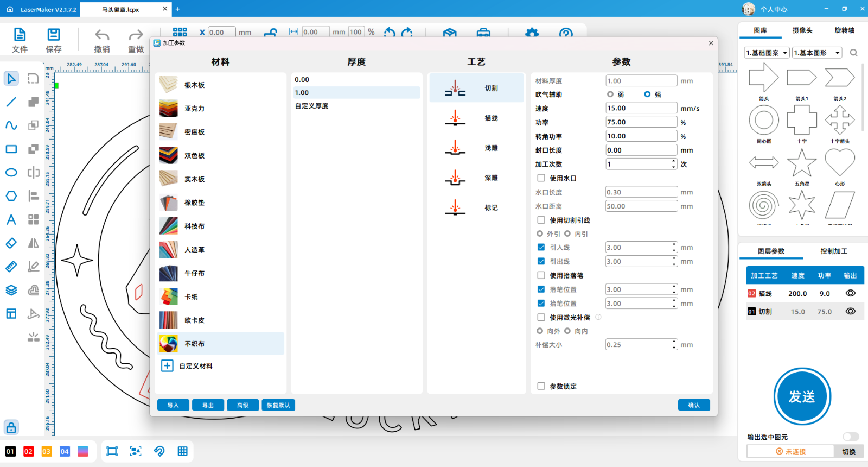Click the canvas lock icon
The height and width of the screenshot is (467, 868).
point(11,427)
